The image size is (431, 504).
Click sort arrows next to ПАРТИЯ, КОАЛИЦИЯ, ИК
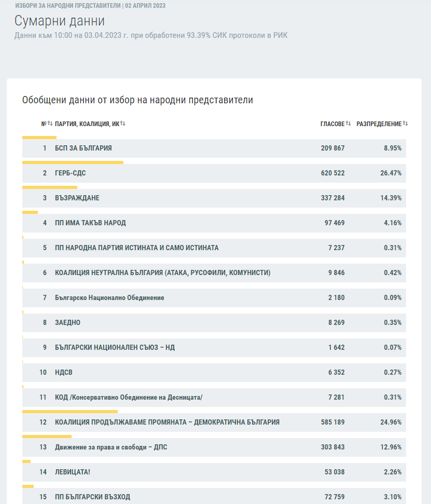[x=123, y=124]
